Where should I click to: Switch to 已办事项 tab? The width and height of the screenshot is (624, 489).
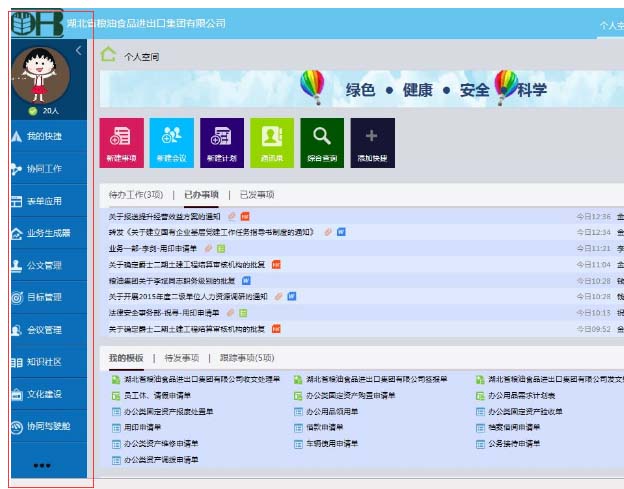click(x=201, y=195)
